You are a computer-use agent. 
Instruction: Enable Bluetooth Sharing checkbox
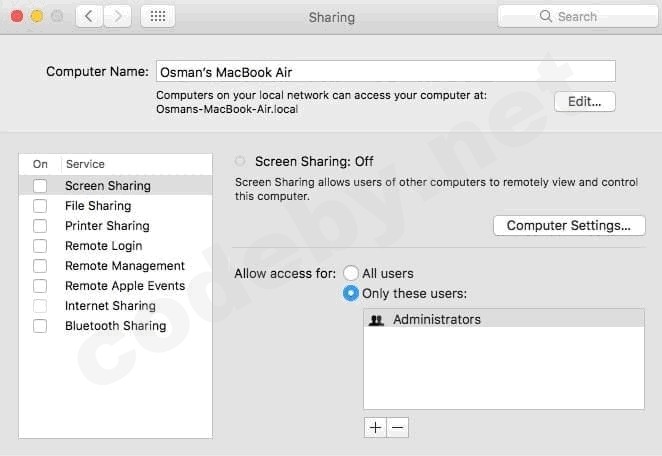(x=40, y=326)
